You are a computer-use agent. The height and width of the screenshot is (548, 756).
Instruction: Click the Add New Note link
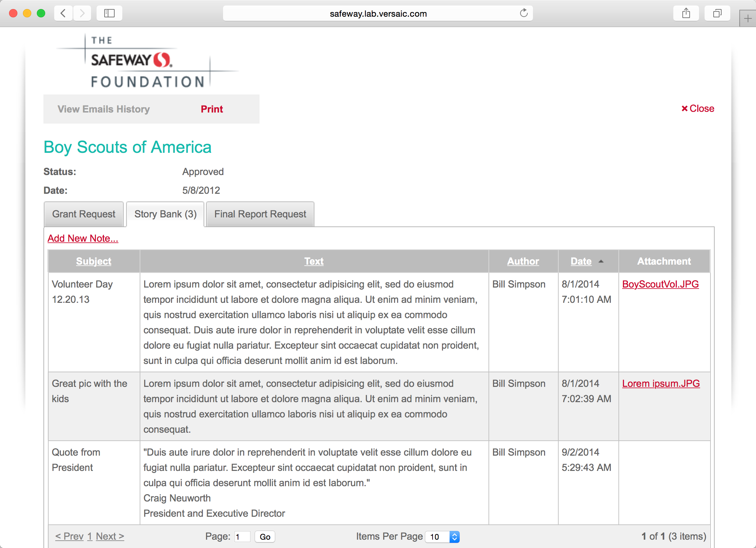pos(83,239)
